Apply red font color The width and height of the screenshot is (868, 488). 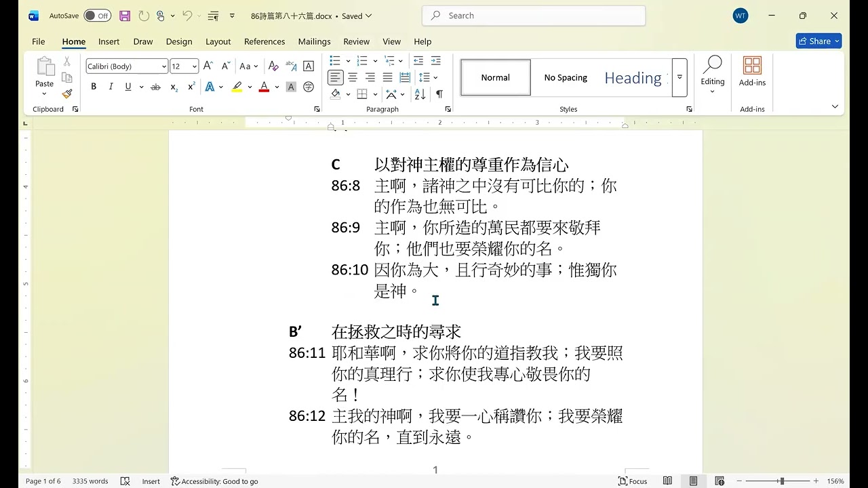pos(264,87)
